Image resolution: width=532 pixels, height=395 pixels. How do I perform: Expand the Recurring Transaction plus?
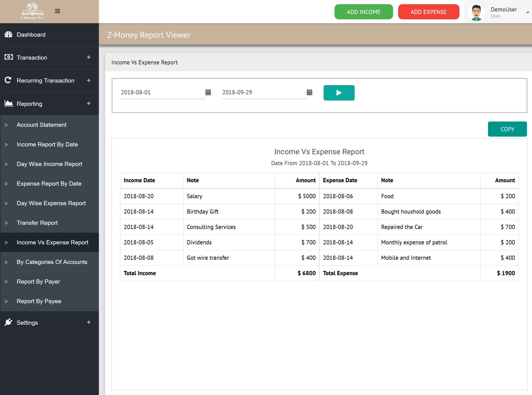[89, 80]
